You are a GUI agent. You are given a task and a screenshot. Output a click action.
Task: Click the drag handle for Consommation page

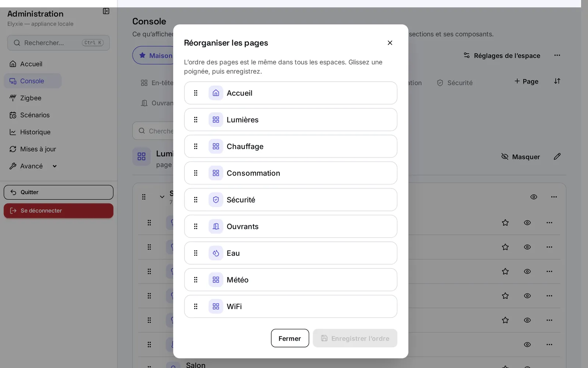[x=196, y=173]
